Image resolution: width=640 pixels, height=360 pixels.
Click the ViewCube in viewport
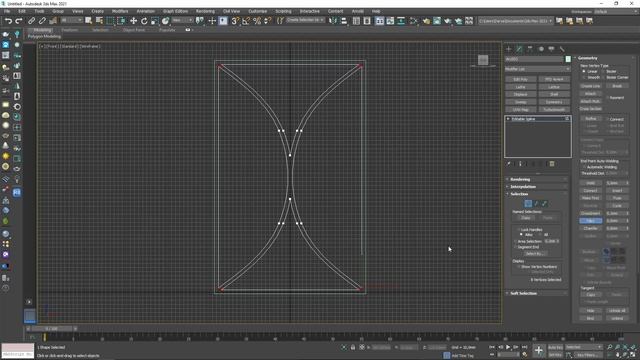point(483,60)
